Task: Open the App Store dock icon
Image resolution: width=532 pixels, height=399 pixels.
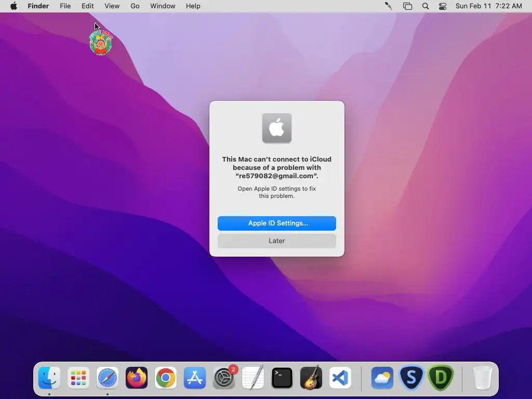Action: point(195,378)
